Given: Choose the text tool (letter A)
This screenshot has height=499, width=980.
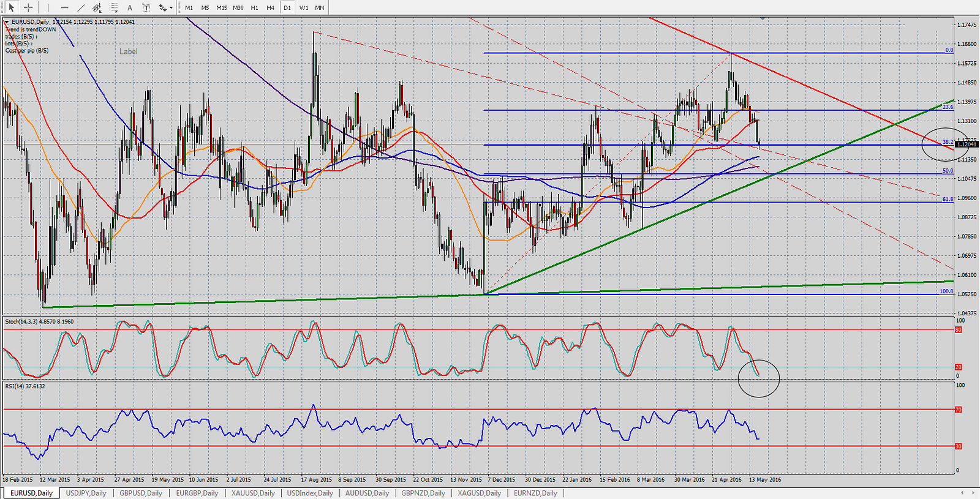Looking at the screenshot, I should coord(130,7).
